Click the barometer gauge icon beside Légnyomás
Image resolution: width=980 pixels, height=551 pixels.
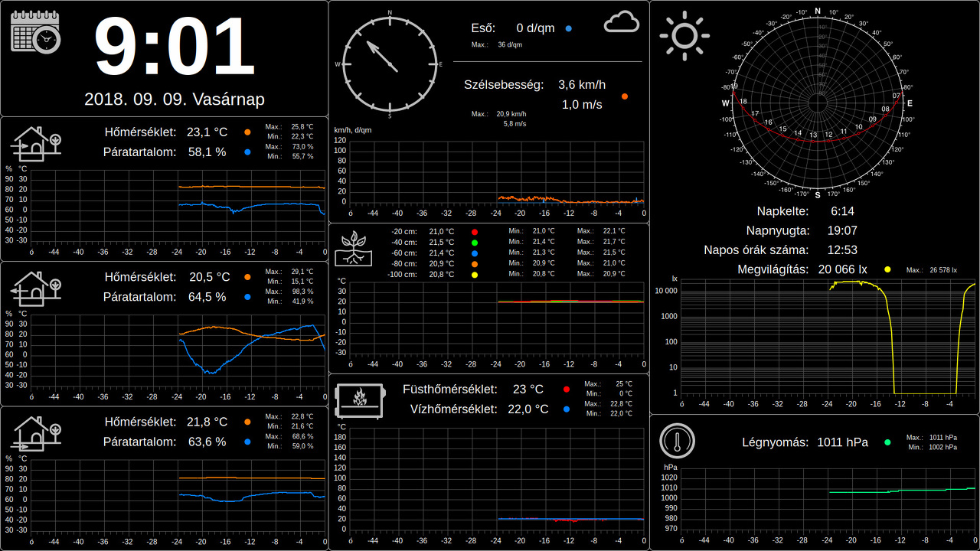678,441
